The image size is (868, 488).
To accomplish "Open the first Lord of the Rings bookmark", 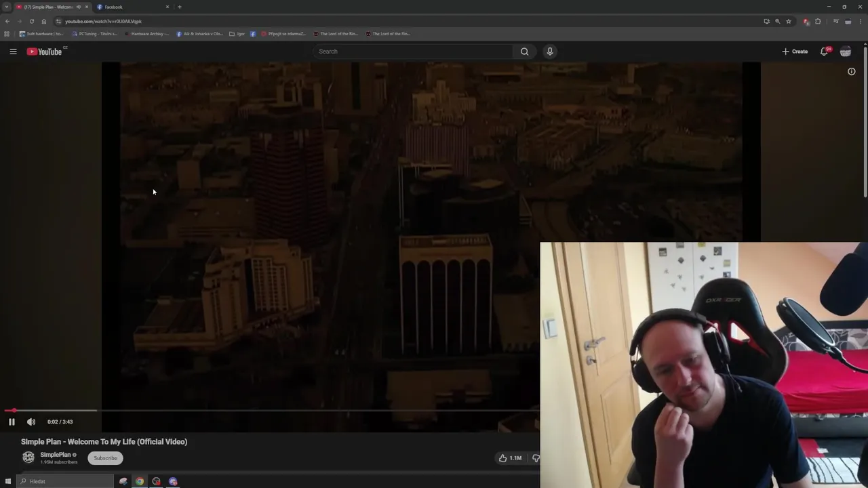I will pyautogui.click(x=336, y=34).
